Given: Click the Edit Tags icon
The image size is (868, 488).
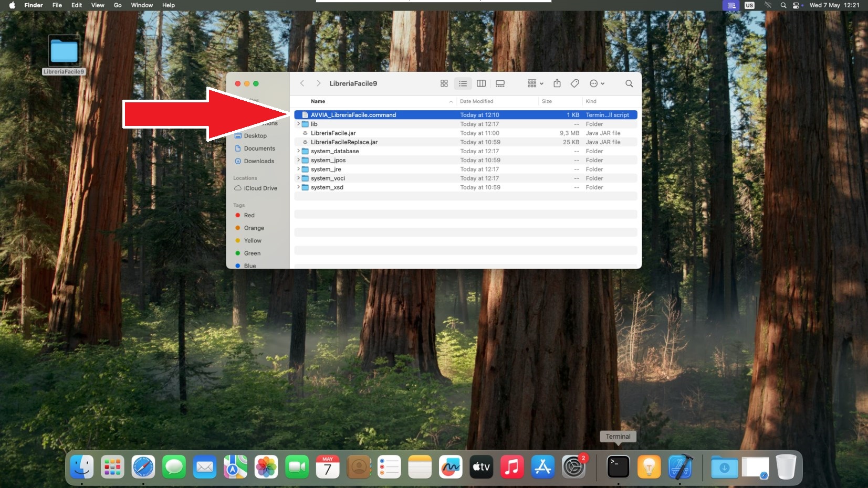Looking at the screenshot, I should tap(575, 83).
